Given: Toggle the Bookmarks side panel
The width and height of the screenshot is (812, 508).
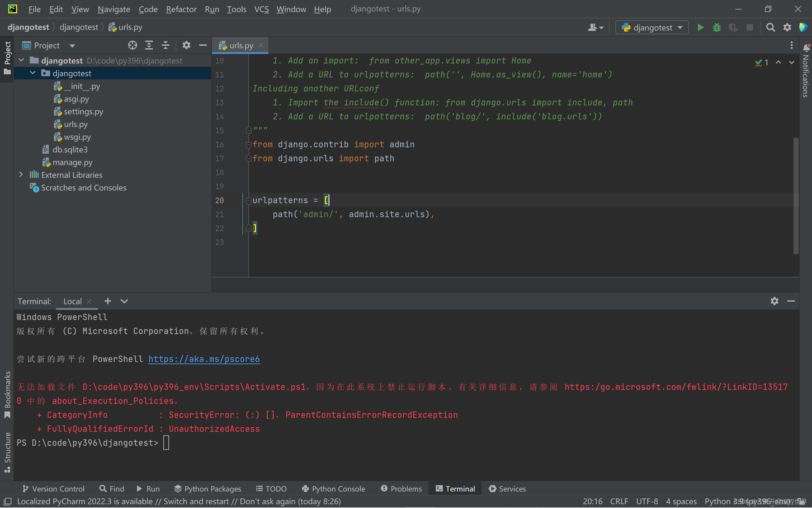Looking at the screenshot, I should click(7, 395).
